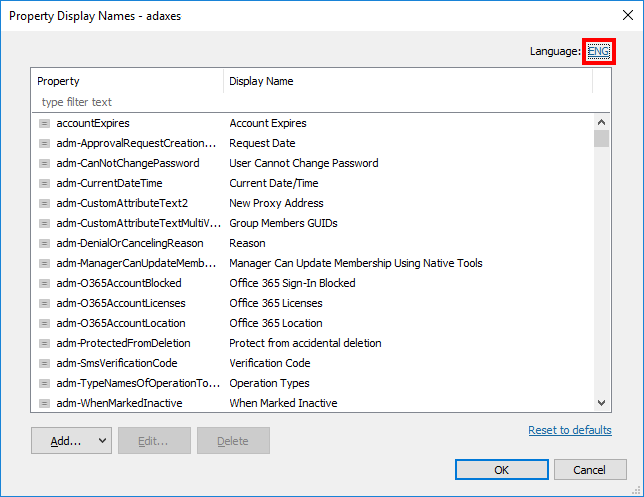Sort by the Display Name column header
644x497 pixels.
408,81
